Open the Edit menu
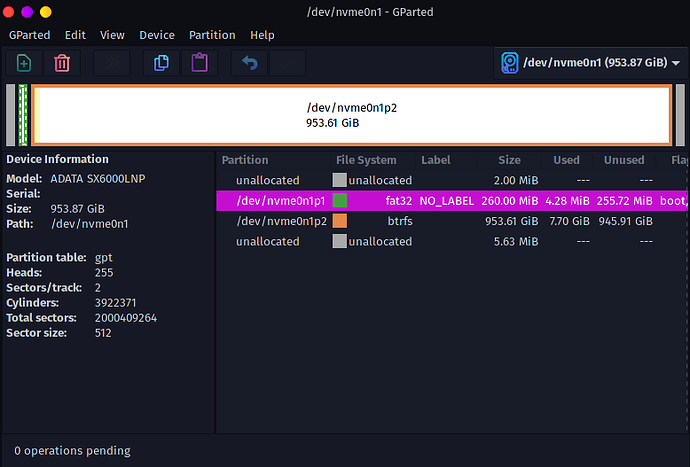690x467 pixels. point(75,35)
